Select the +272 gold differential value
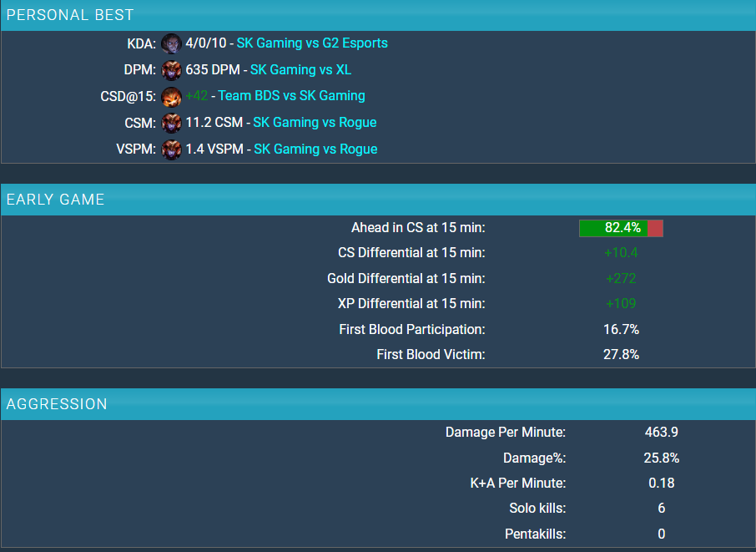This screenshot has height=552, width=756. (621, 278)
